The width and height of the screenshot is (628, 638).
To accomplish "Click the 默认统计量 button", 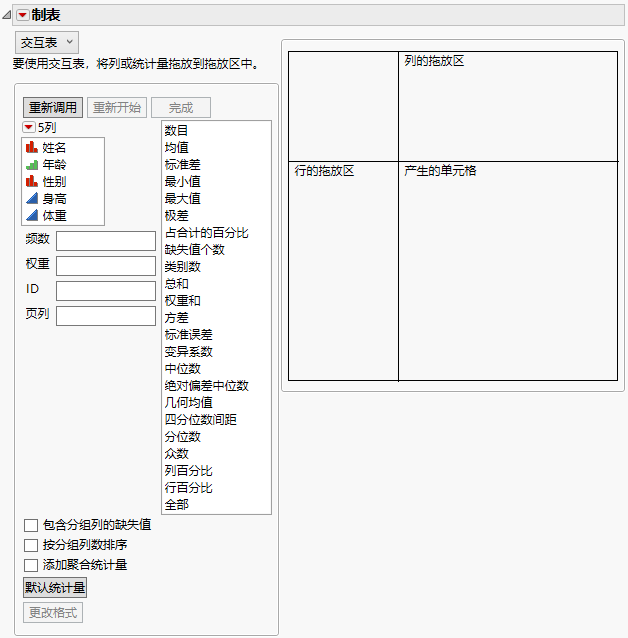I will pyautogui.click(x=55, y=588).
